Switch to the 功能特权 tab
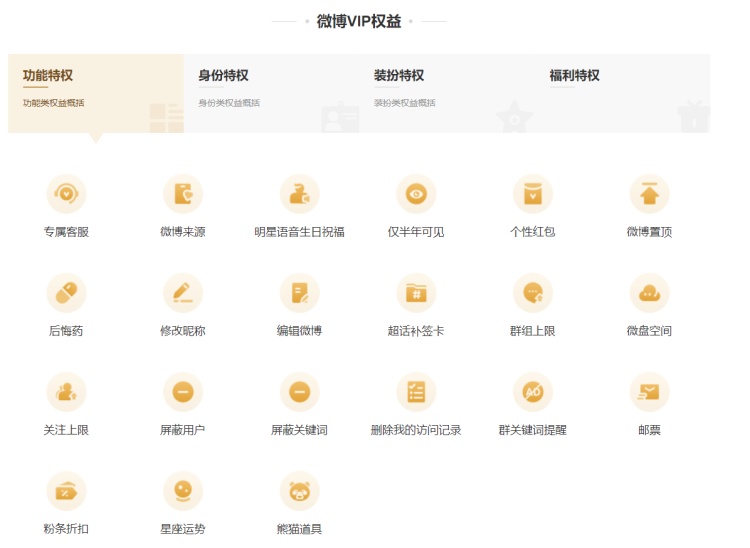 coord(96,93)
